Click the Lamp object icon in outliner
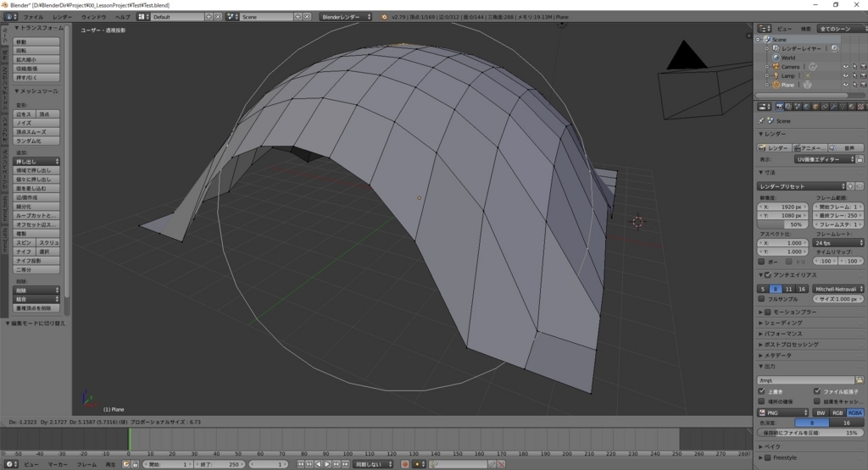 pos(776,75)
